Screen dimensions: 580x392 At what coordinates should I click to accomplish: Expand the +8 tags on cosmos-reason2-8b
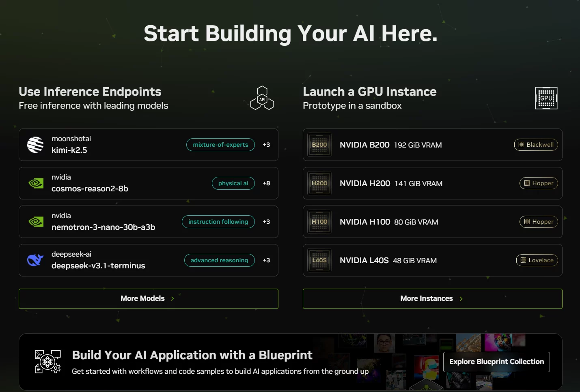coord(266,183)
